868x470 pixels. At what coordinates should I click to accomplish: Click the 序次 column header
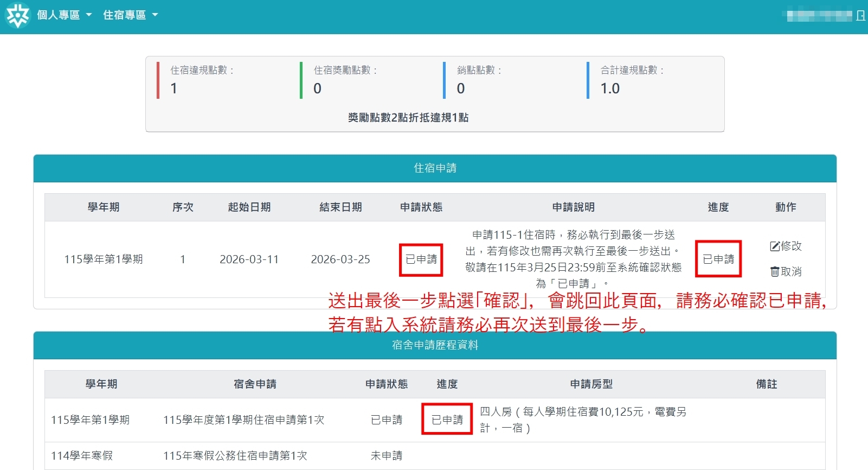[183, 207]
